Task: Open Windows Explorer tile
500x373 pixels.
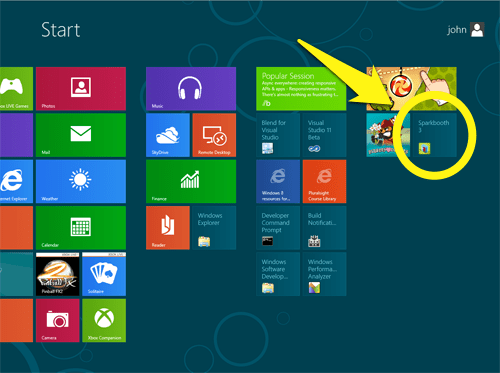Action: coord(214,228)
